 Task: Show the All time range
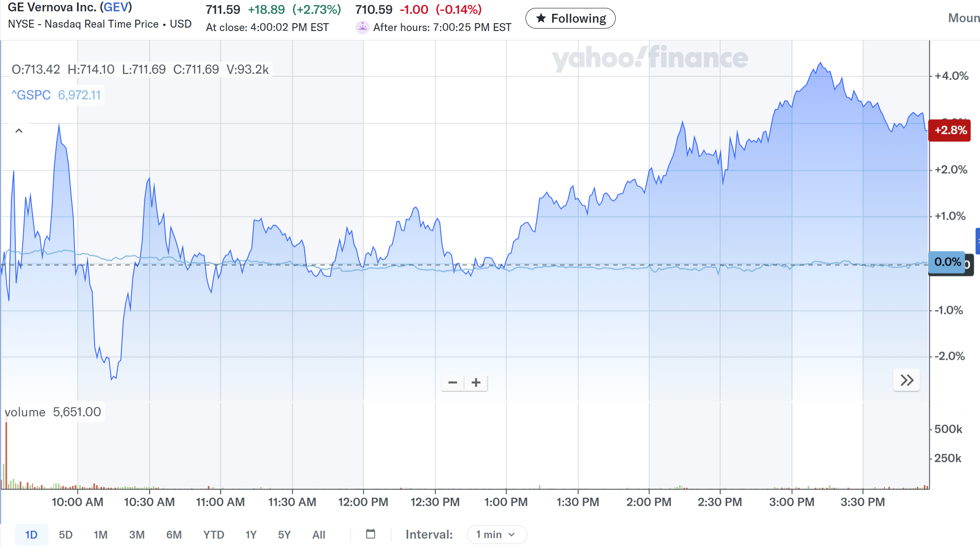coord(318,535)
